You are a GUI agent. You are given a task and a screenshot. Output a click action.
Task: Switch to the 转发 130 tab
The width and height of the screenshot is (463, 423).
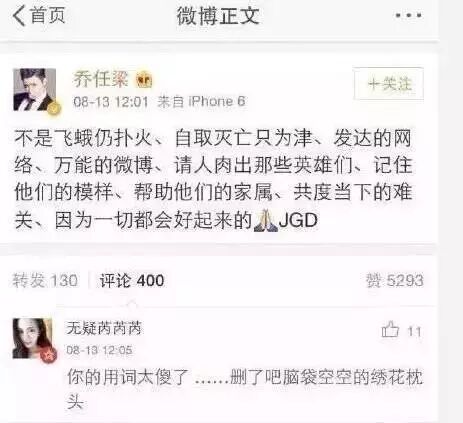click(x=45, y=280)
